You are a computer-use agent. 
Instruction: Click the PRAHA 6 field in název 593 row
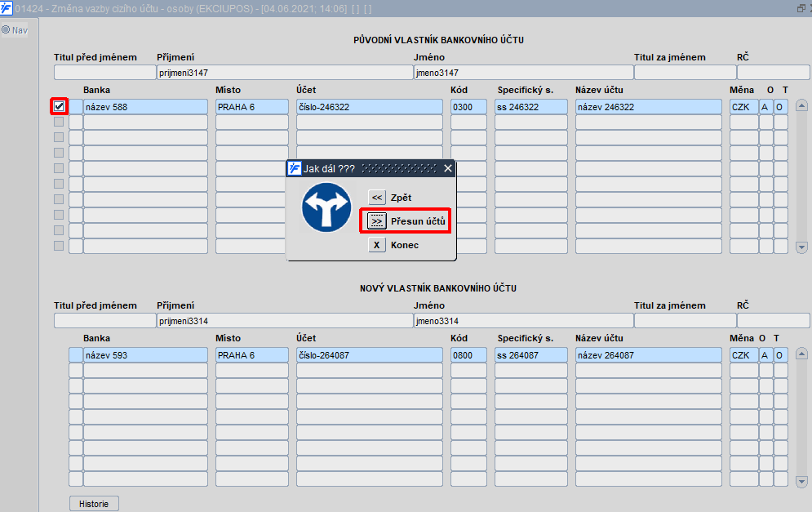click(x=251, y=355)
